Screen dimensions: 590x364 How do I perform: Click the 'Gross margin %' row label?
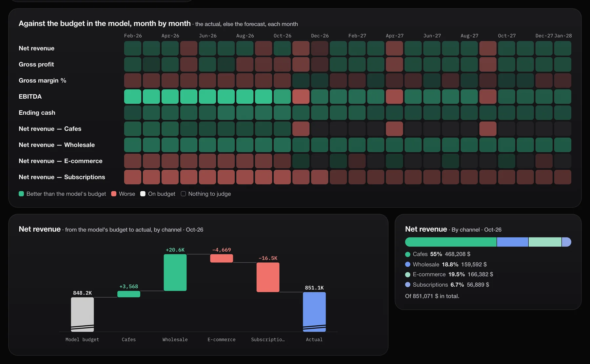click(42, 80)
